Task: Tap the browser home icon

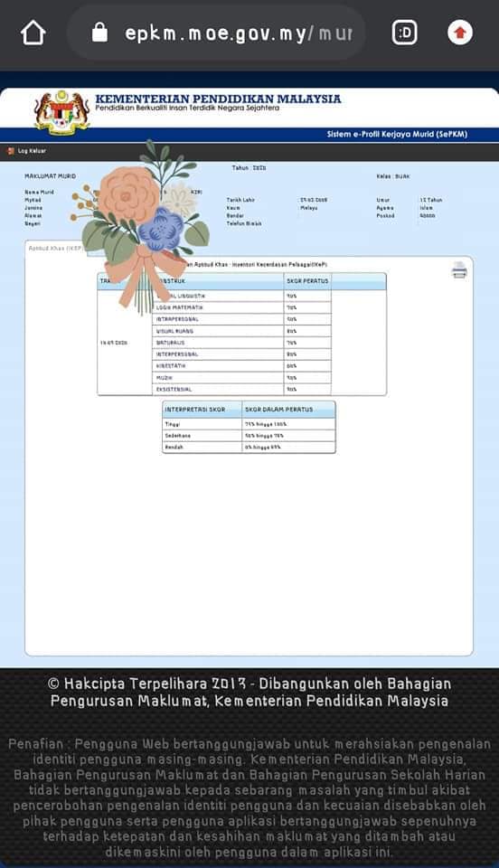Action: click(x=33, y=33)
